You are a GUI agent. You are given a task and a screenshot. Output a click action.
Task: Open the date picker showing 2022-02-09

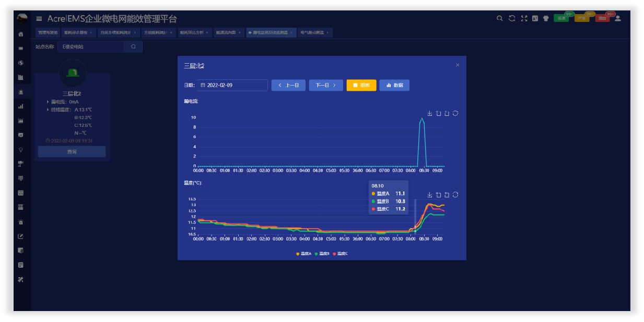tap(232, 85)
